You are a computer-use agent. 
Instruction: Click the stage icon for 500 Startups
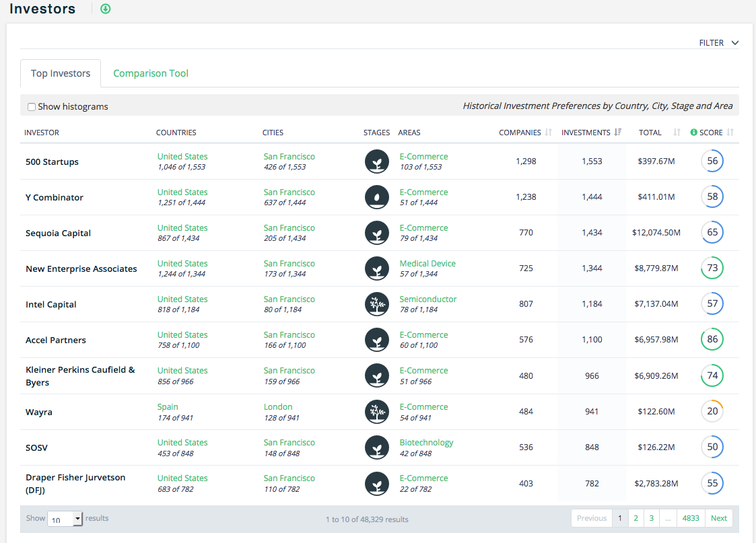click(377, 161)
